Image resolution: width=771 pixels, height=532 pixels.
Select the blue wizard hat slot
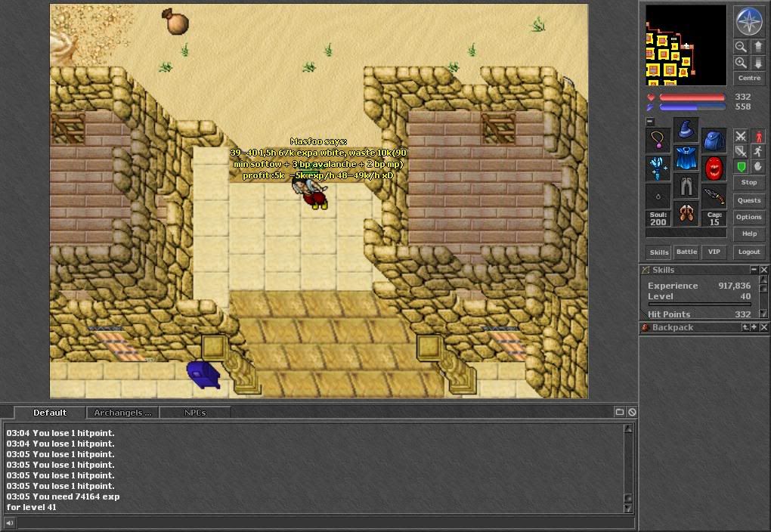686,130
